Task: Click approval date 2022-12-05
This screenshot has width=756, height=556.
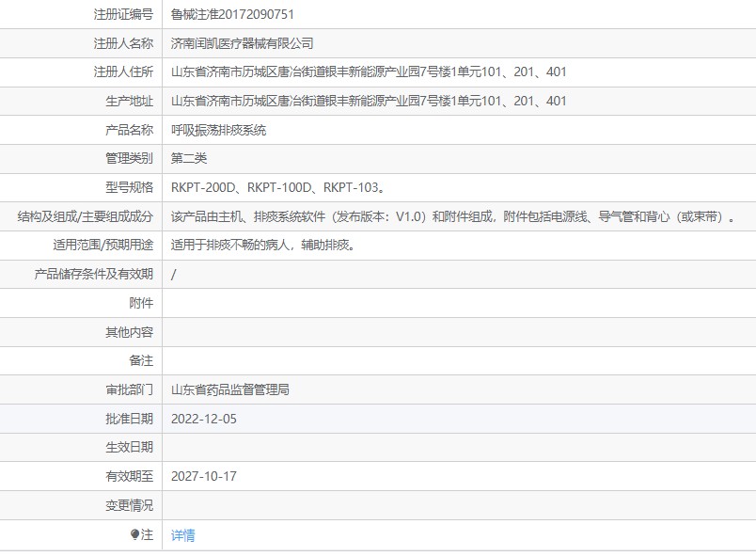Action: (204, 419)
